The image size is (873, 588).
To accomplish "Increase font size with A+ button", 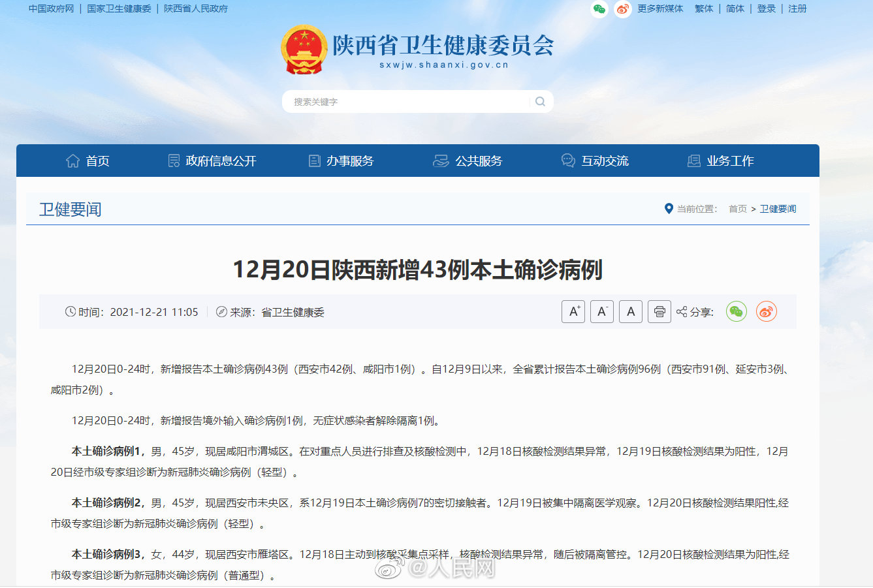I will pyautogui.click(x=573, y=312).
